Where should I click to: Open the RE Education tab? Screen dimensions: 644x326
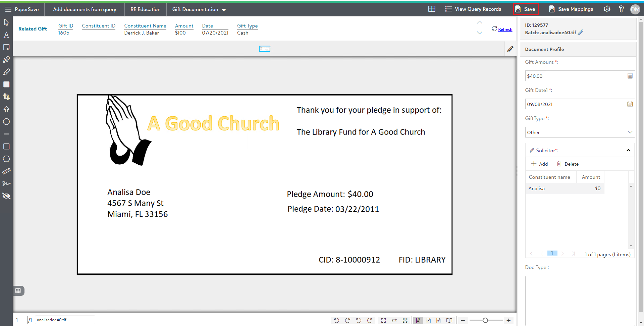(x=145, y=9)
